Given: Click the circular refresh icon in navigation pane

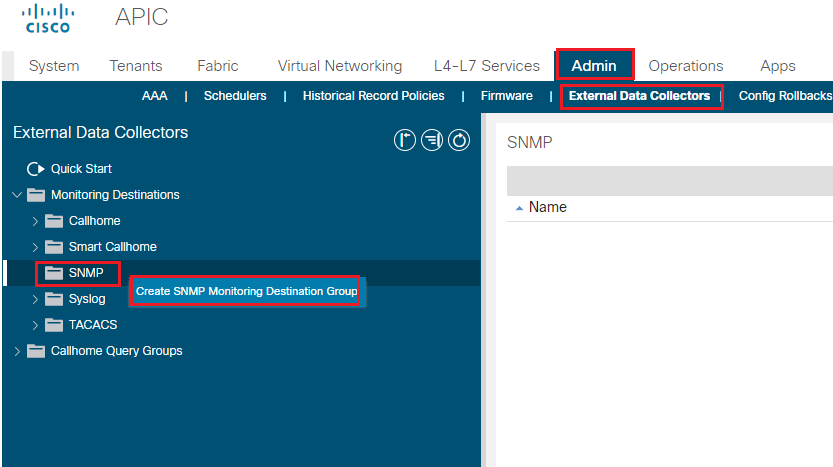Looking at the screenshot, I should pos(459,140).
